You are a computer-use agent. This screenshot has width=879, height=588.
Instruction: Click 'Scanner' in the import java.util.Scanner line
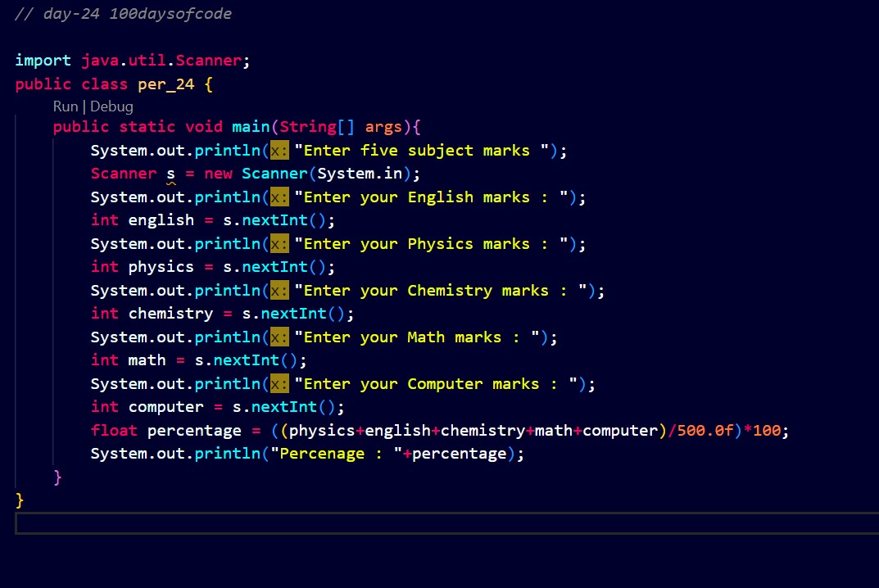click(209, 61)
